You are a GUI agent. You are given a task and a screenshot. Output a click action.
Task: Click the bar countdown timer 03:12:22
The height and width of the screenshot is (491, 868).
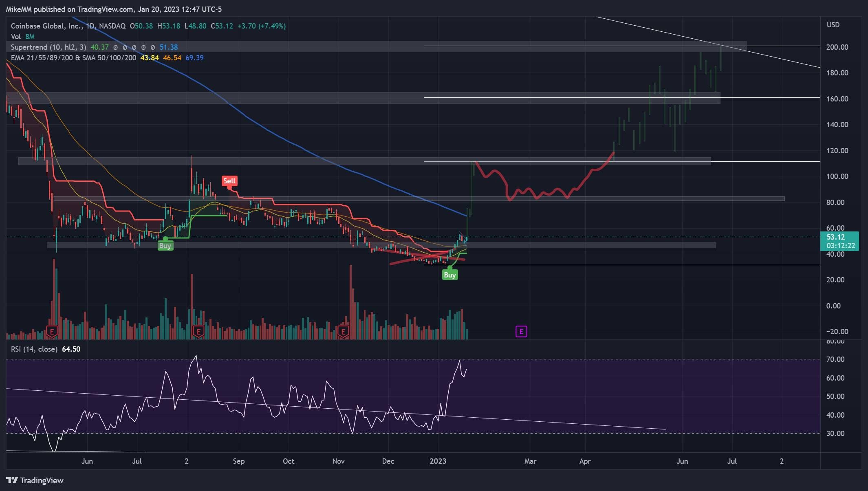841,246
